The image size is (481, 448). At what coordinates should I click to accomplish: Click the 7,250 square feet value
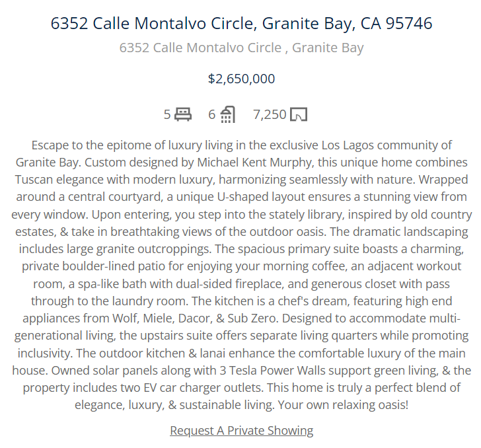pos(270,114)
